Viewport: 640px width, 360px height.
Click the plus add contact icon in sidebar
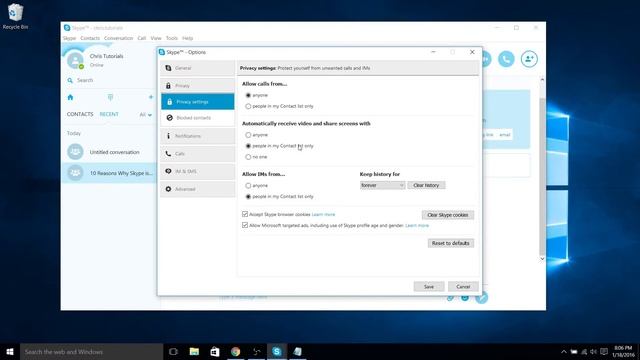[151, 97]
